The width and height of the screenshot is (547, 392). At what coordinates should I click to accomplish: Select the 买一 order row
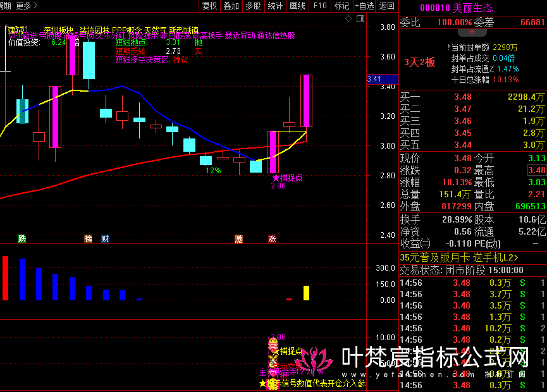pos(472,97)
